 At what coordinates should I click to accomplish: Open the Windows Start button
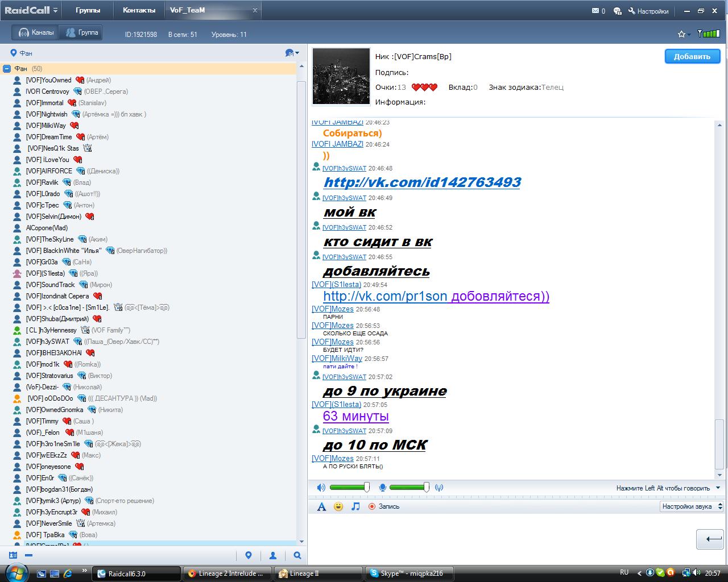pos(16,572)
